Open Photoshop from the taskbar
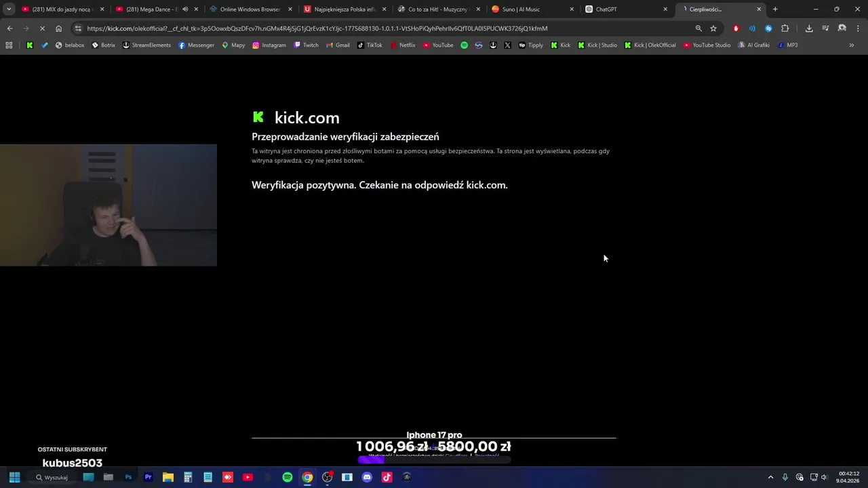 click(128, 477)
